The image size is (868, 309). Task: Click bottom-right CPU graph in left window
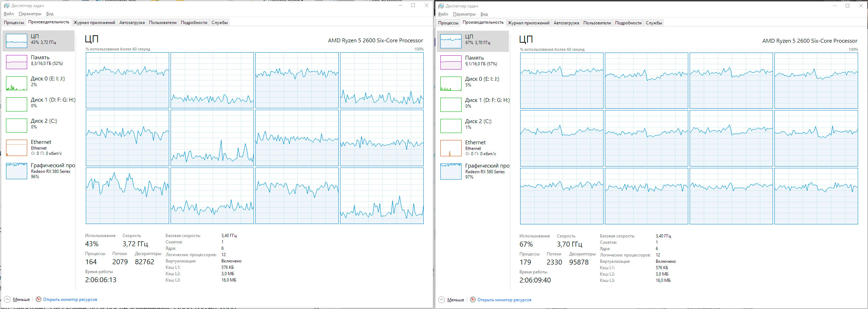tap(382, 196)
